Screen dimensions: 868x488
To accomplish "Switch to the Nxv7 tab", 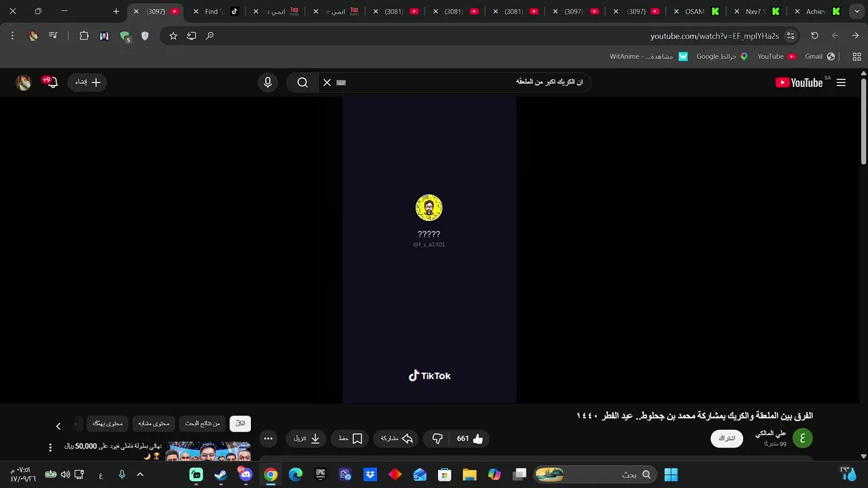I will pos(757,12).
